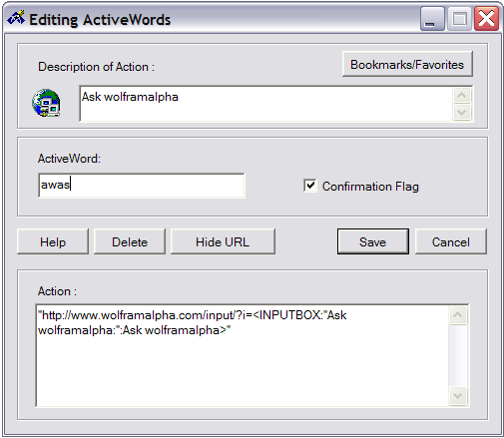Toggle the Confirmation Flag checkbox
The image size is (504, 438).
point(310,186)
